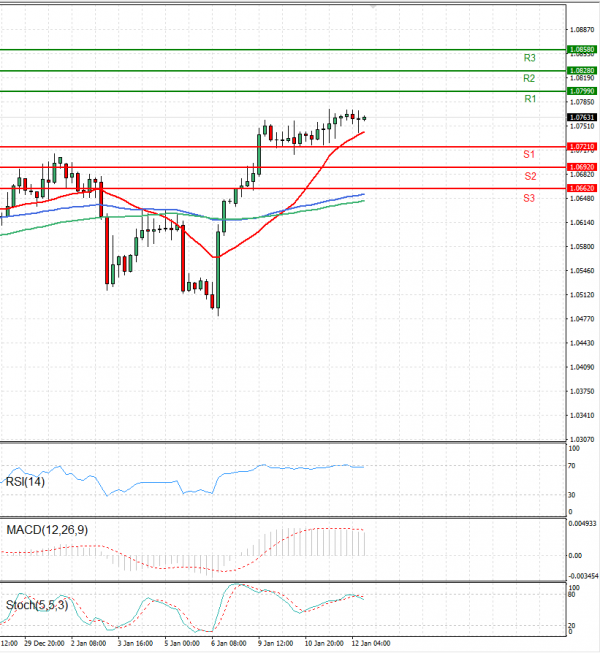
Task: Click the 29 Dec 20:00 time label
Action: point(44,643)
